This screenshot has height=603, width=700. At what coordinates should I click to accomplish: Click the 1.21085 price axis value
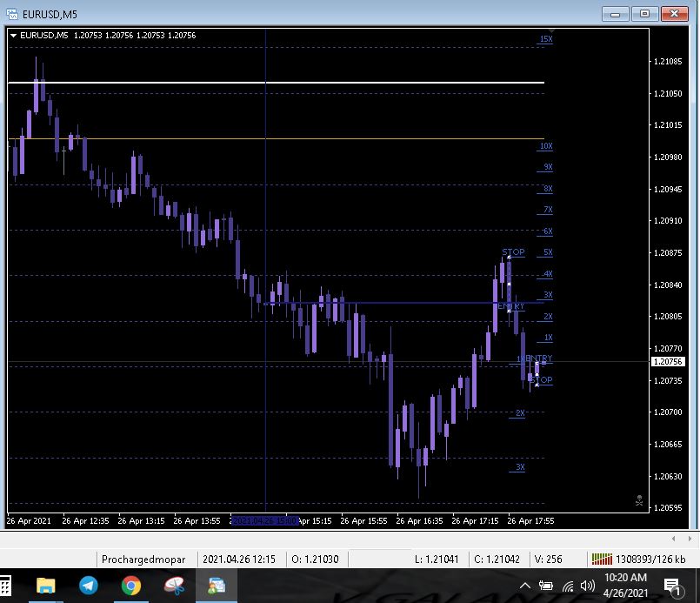click(668, 62)
